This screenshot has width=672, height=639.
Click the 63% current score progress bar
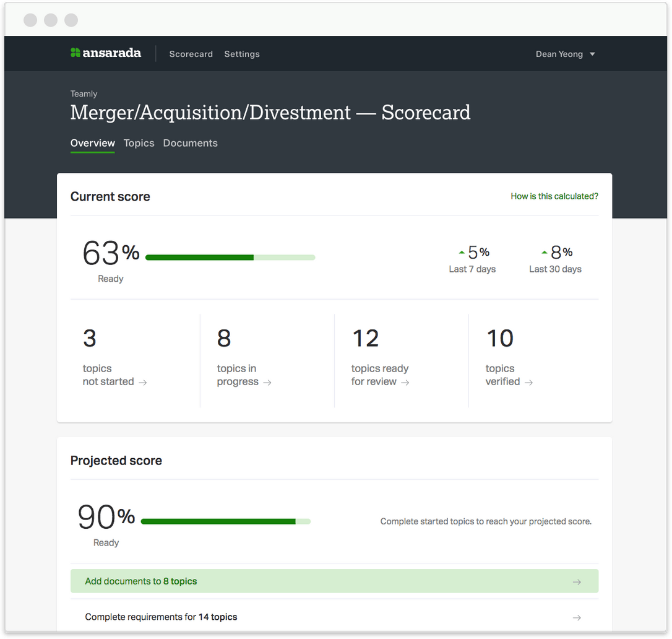(x=230, y=258)
